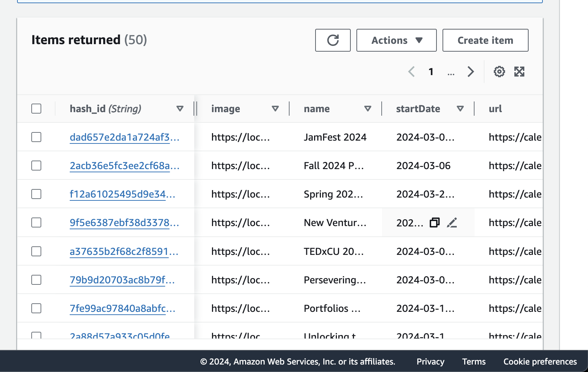The image size is (588, 372).
Task: Check the Portfolios ... row
Action: click(x=36, y=308)
